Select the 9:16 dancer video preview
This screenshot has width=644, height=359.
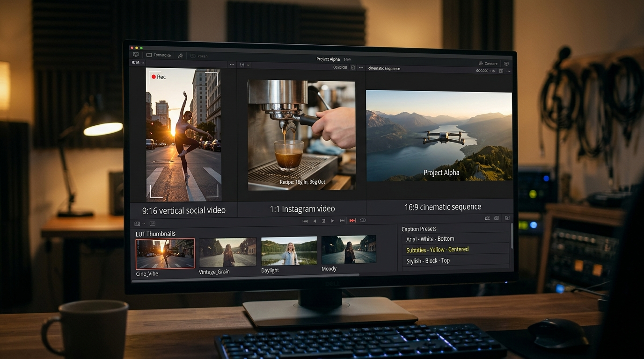coord(183,135)
